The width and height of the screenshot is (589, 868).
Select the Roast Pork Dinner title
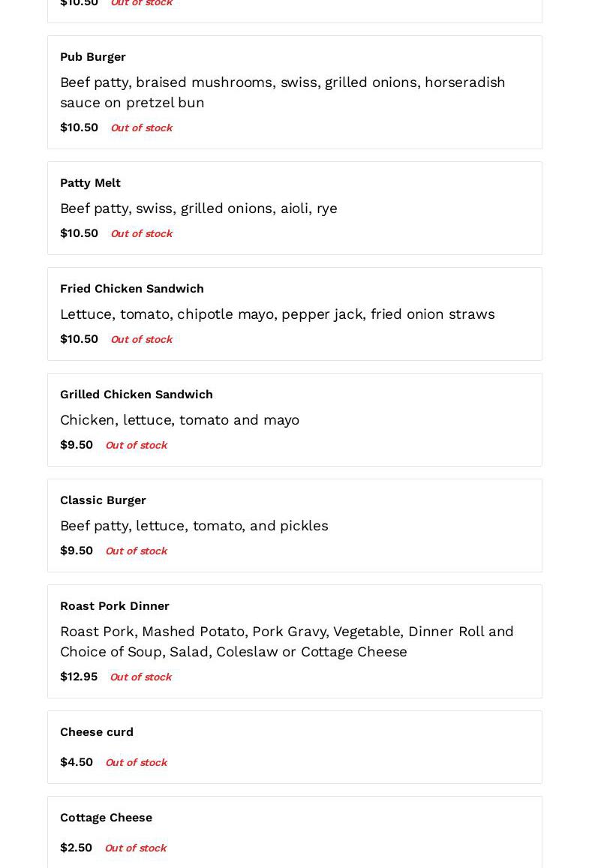click(114, 606)
